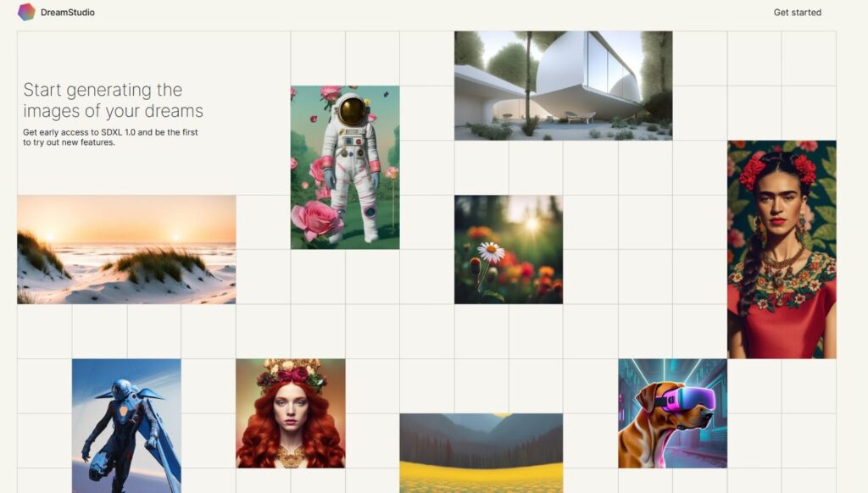Screen dimensions: 868x493
Task: Click the Get started button
Action: point(797,12)
